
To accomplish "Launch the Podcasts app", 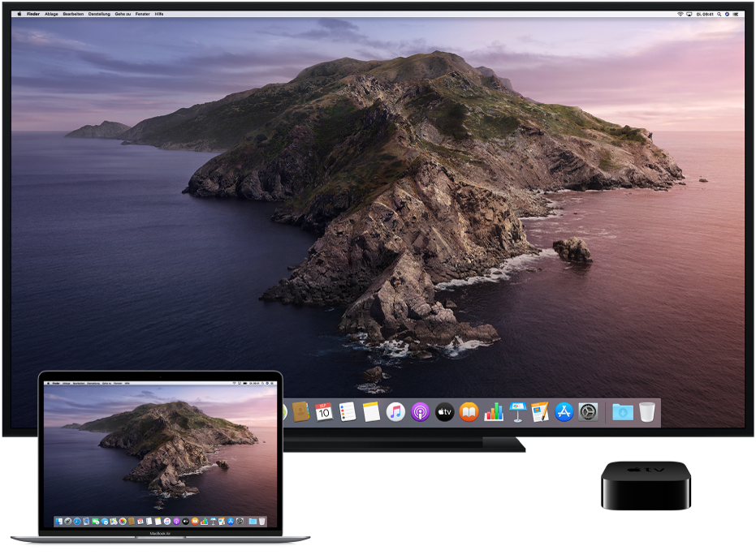I will coord(419,412).
